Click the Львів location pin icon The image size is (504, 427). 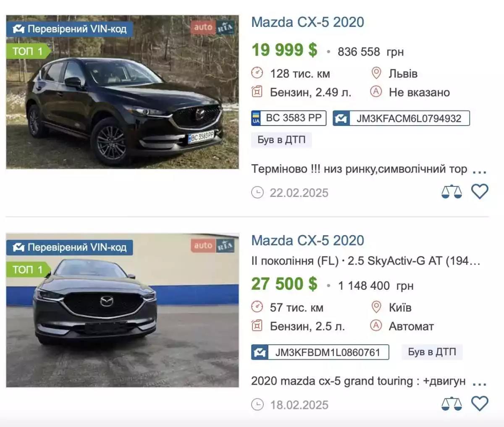coord(376,73)
